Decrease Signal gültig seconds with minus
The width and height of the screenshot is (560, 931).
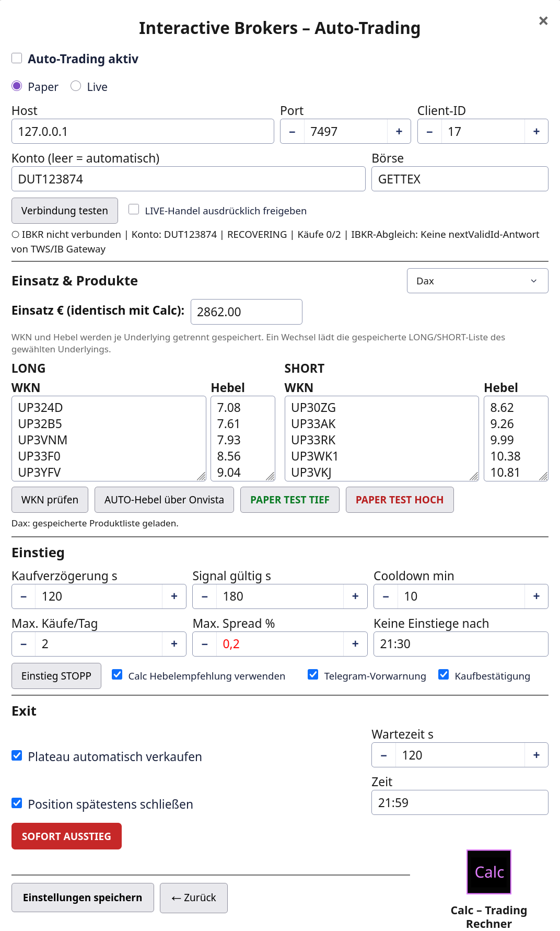coord(205,596)
